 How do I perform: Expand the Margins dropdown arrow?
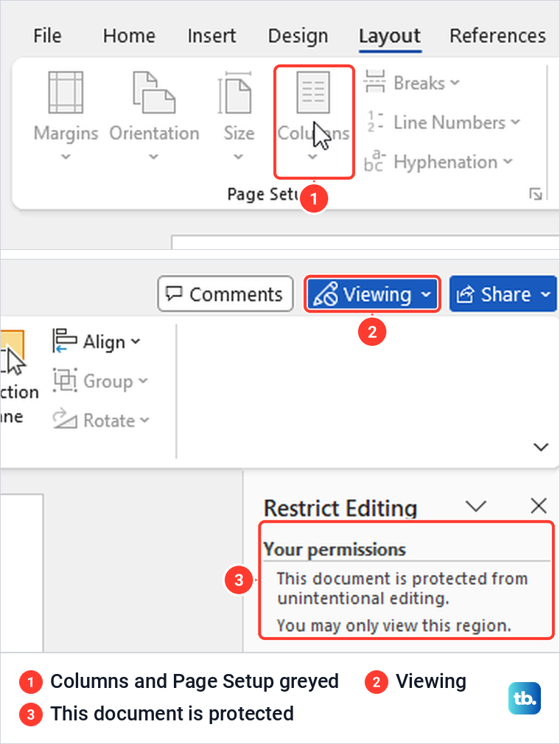tap(66, 156)
